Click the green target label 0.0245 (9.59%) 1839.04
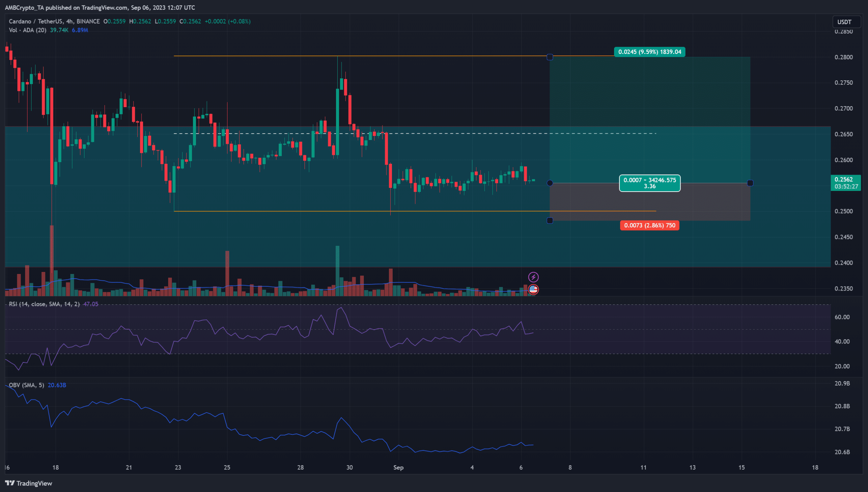This screenshot has width=868, height=492. (650, 52)
